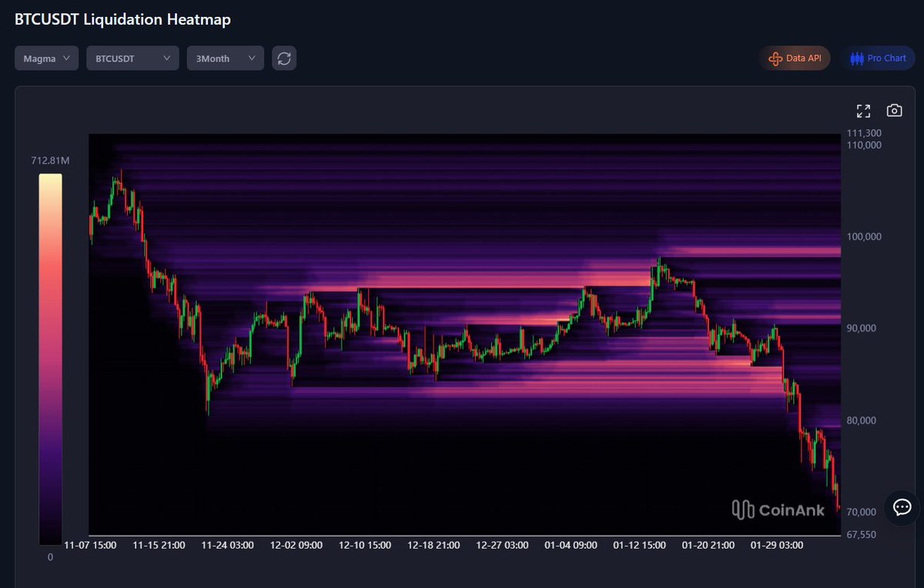Click the BTCUSDT Liquidation Heatmap title
The width and height of the screenshot is (924, 588).
[x=122, y=20]
